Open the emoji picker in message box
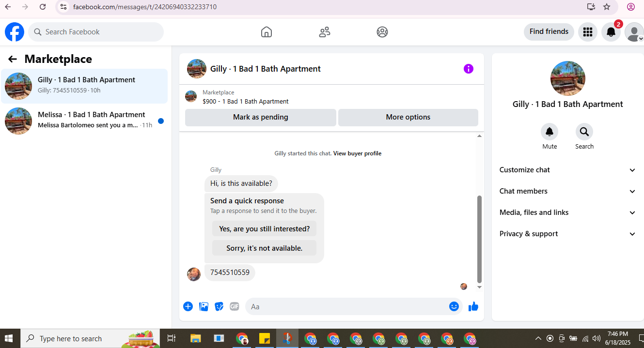644x348 pixels. point(454,306)
